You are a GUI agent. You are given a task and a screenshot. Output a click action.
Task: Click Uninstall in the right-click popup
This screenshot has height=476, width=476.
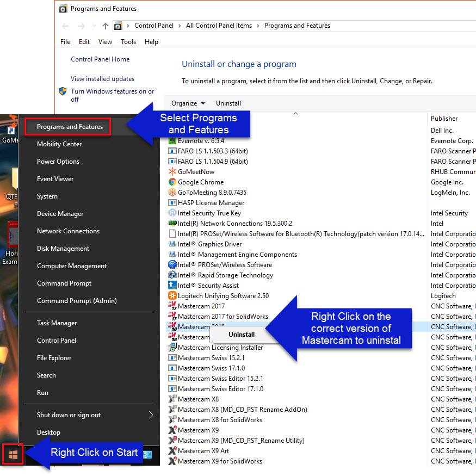(x=242, y=334)
